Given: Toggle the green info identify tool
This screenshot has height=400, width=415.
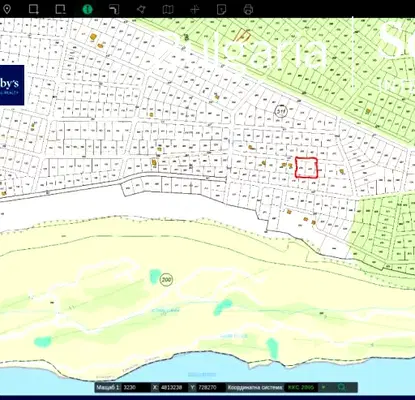Looking at the screenshot, I should [87, 9].
